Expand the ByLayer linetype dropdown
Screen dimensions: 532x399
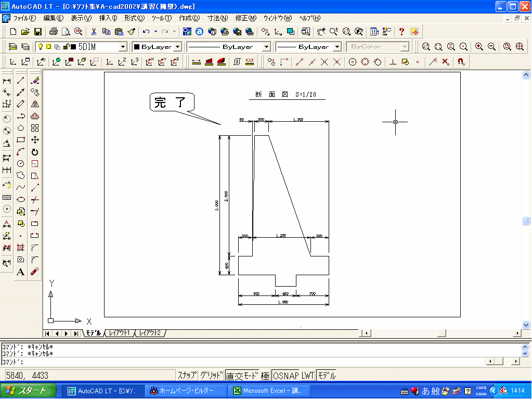[267, 46]
